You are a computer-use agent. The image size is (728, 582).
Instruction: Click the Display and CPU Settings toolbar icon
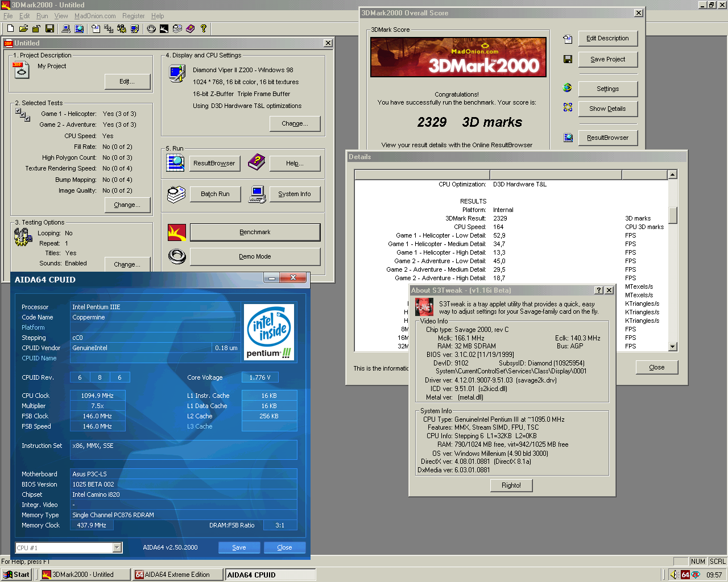(x=135, y=28)
